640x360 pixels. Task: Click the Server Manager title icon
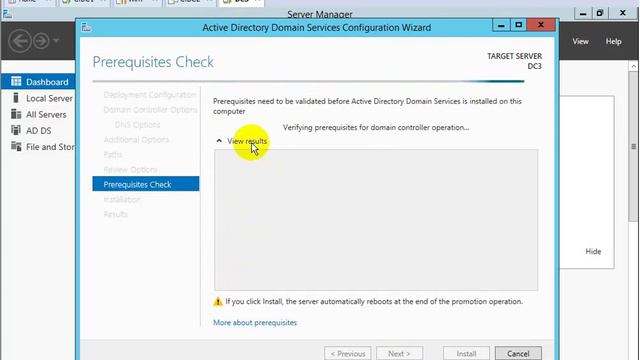7,14
